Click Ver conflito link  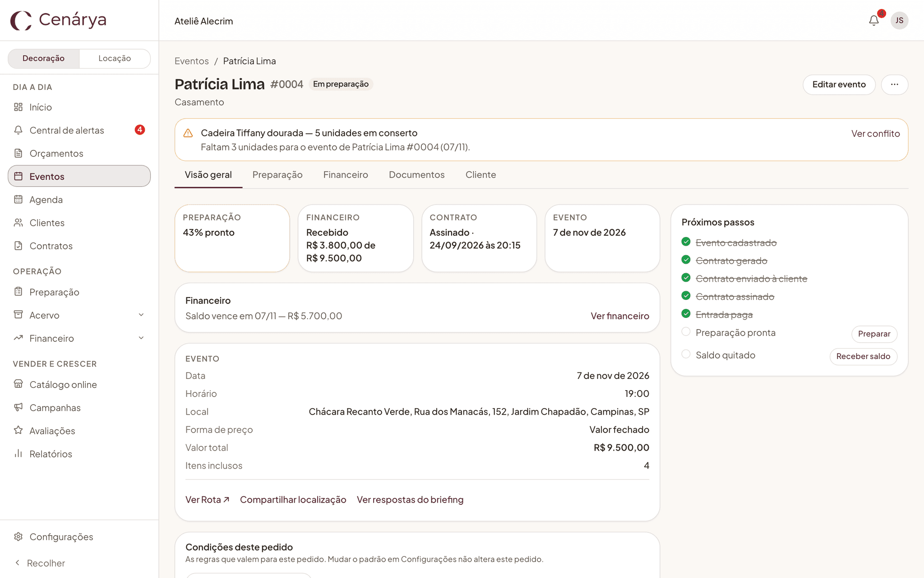(x=875, y=134)
